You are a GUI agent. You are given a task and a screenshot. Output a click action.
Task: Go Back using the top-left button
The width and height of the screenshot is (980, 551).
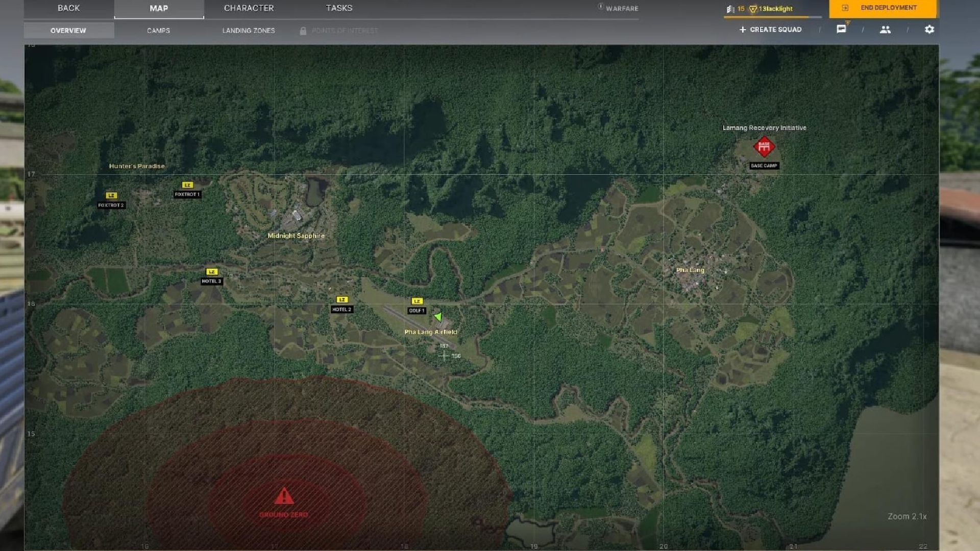pos(68,8)
